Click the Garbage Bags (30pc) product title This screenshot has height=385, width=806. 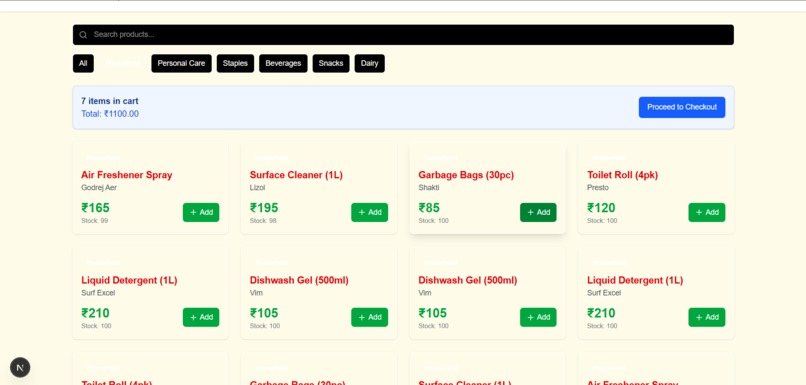pyautogui.click(x=466, y=175)
